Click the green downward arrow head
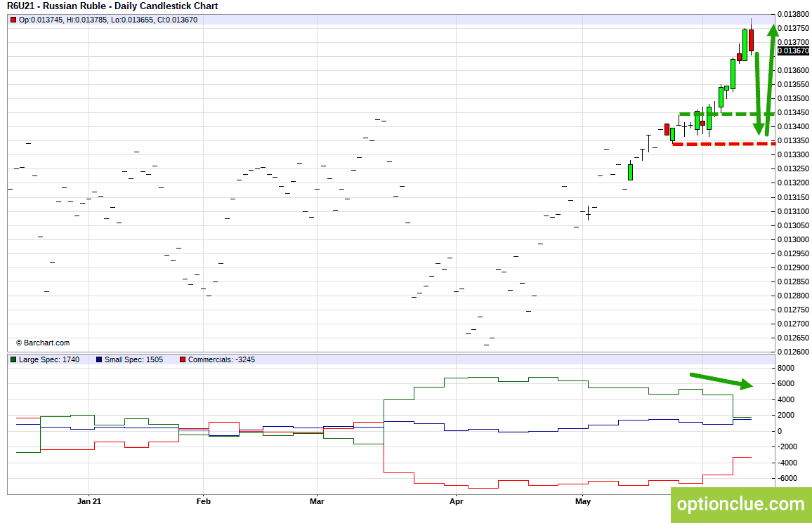The width and height of the screenshot is (812, 523). coord(760,128)
